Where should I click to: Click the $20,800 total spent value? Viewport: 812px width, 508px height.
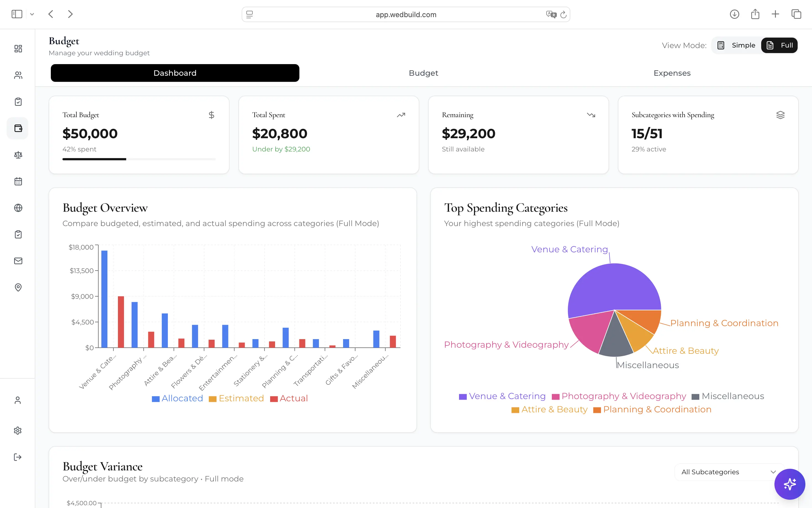[x=280, y=134]
